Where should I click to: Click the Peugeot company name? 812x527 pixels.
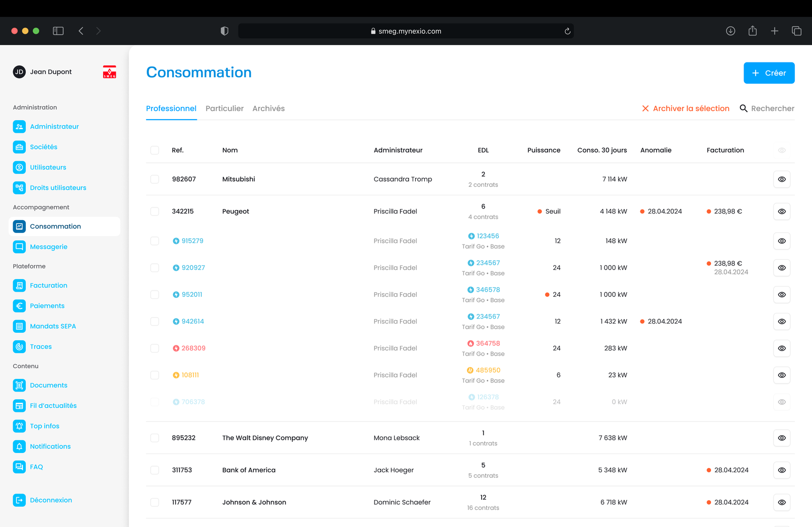point(235,212)
